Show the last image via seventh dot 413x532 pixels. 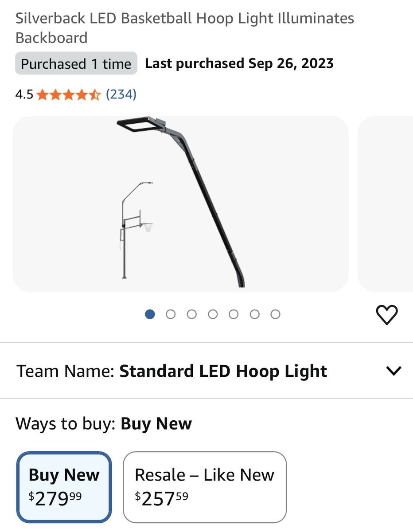[275, 314]
